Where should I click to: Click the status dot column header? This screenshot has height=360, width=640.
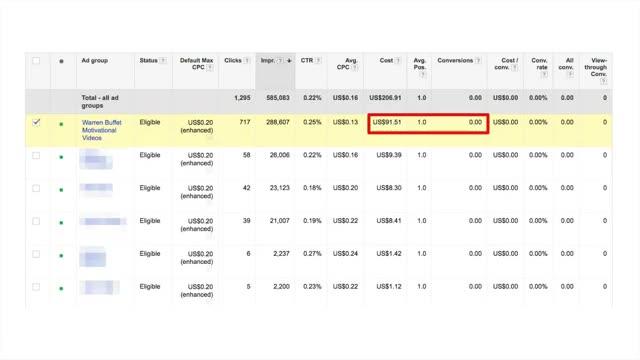point(61,61)
